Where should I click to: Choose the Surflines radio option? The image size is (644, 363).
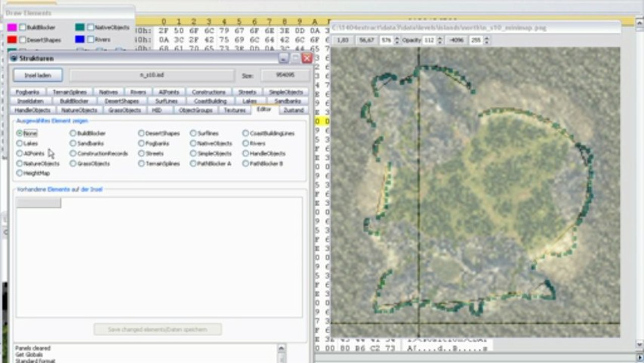[193, 133]
